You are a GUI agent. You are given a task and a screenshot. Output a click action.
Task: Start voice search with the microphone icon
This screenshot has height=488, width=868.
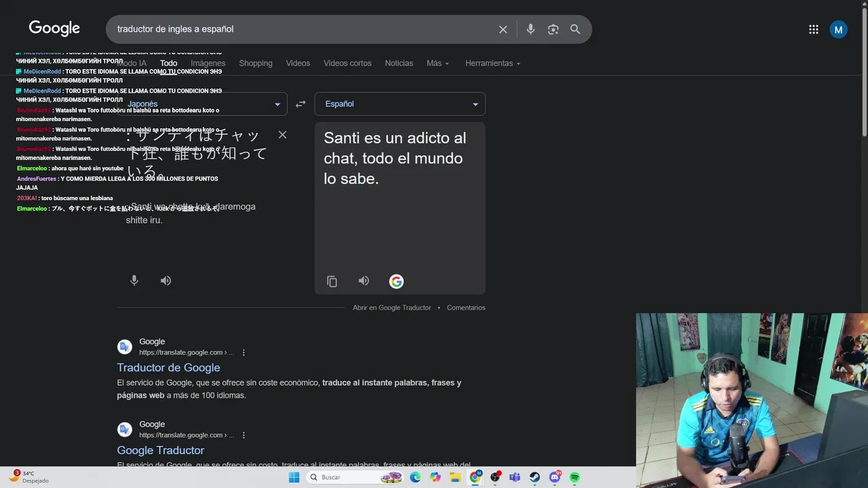point(530,29)
